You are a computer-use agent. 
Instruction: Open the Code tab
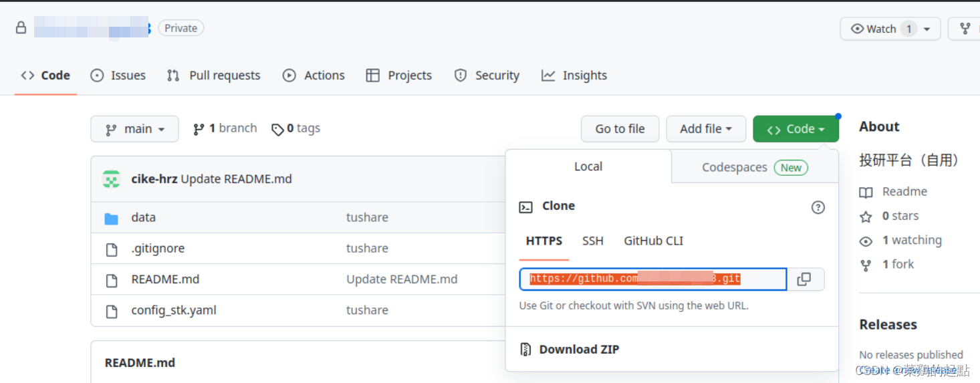pyautogui.click(x=45, y=76)
